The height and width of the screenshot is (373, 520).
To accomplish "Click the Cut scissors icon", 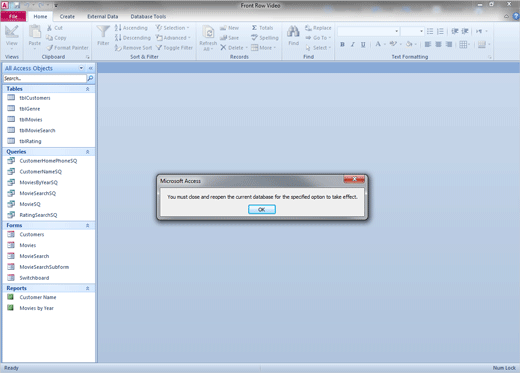I will coord(49,28).
